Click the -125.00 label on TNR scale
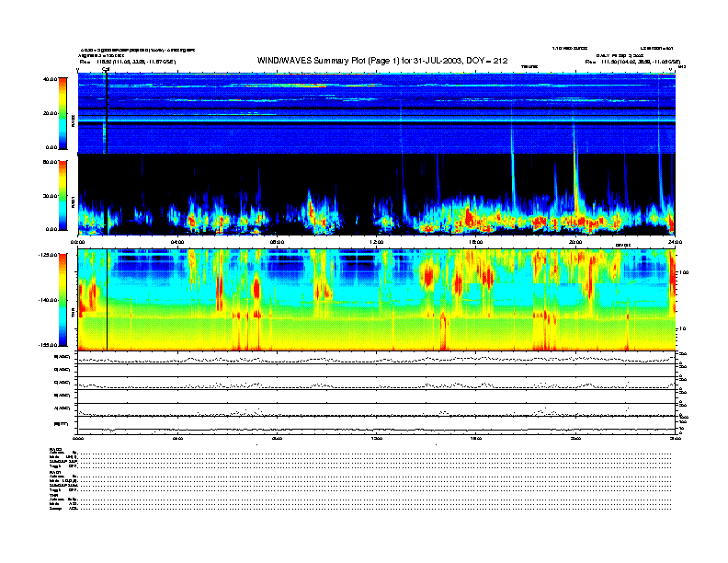Screen dimensions: 728x563 tap(48, 255)
